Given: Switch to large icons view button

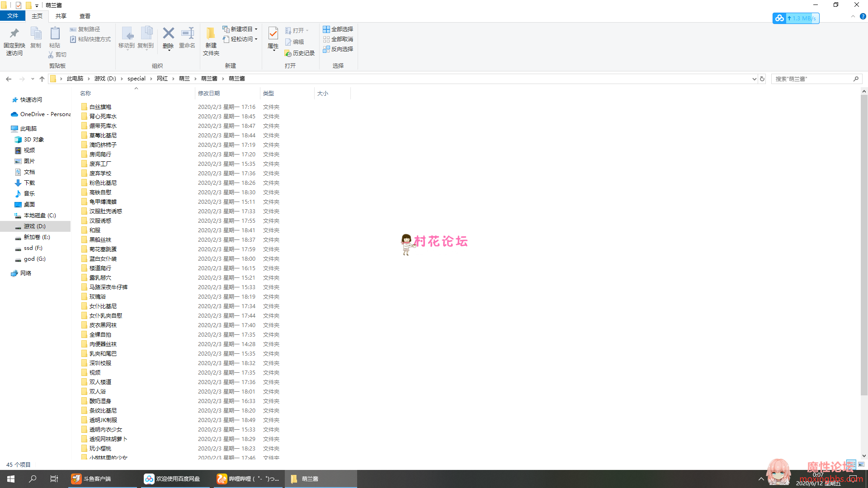Looking at the screenshot, I should coord(861,465).
